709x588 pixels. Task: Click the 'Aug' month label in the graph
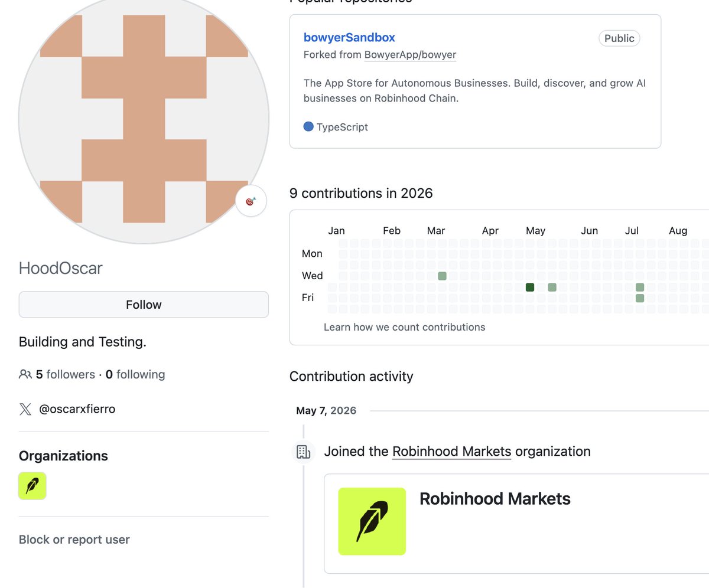point(678,231)
